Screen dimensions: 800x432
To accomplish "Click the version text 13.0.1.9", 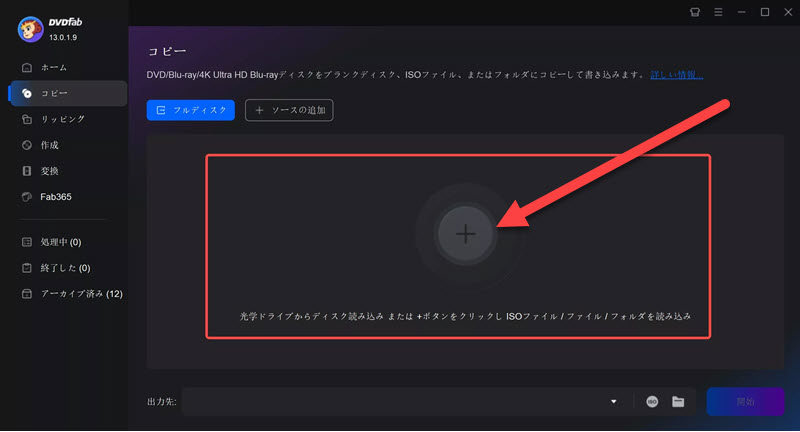I will (63, 38).
